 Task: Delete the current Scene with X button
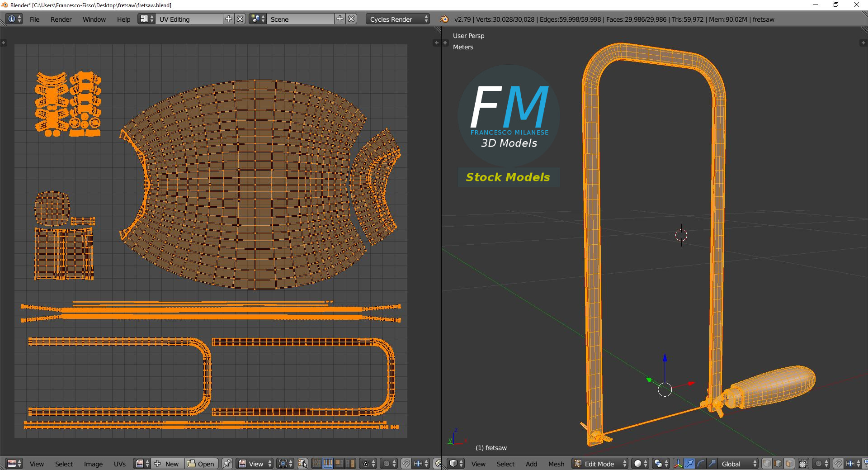[x=351, y=19]
